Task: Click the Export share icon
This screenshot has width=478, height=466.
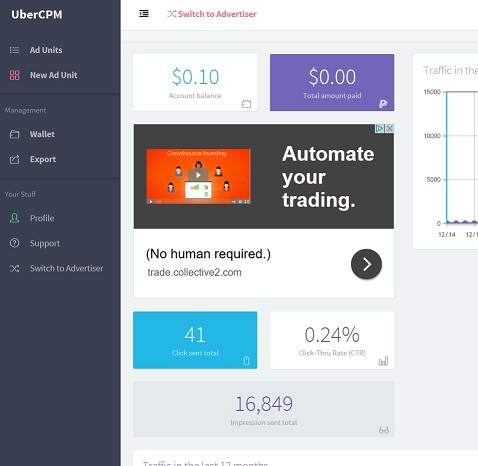Action: click(14, 160)
